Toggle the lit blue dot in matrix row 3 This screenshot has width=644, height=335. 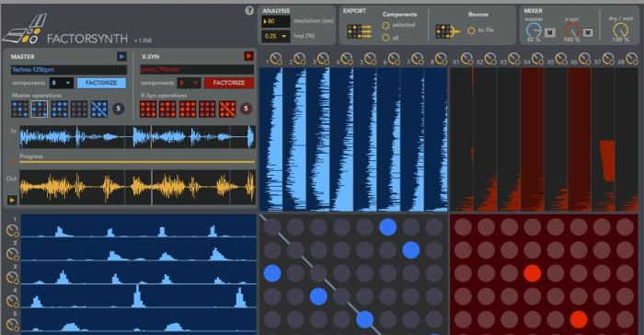click(x=272, y=273)
